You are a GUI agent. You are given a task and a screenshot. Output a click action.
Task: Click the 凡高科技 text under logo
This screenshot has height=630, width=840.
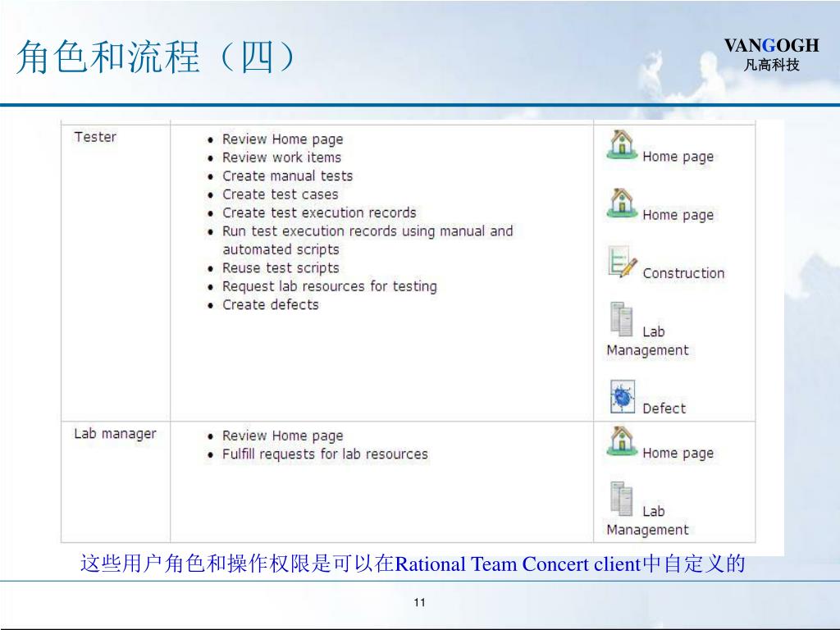click(x=771, y=65)
